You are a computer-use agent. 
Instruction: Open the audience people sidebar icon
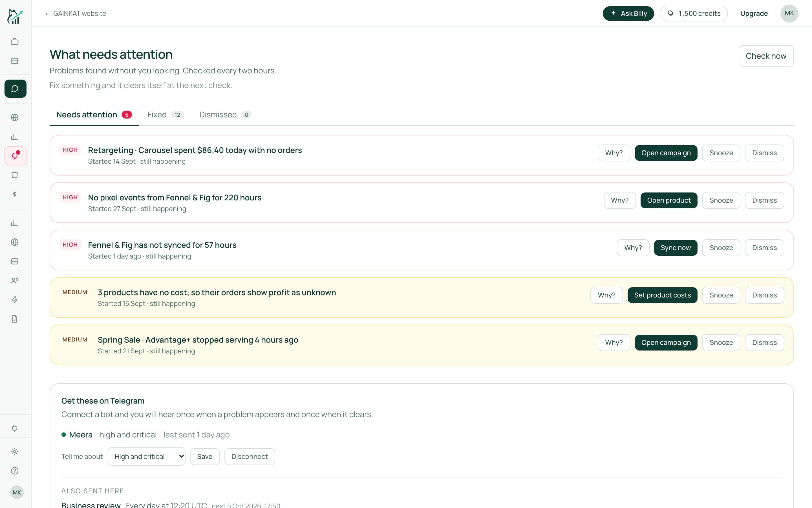[x=15, y=281]
